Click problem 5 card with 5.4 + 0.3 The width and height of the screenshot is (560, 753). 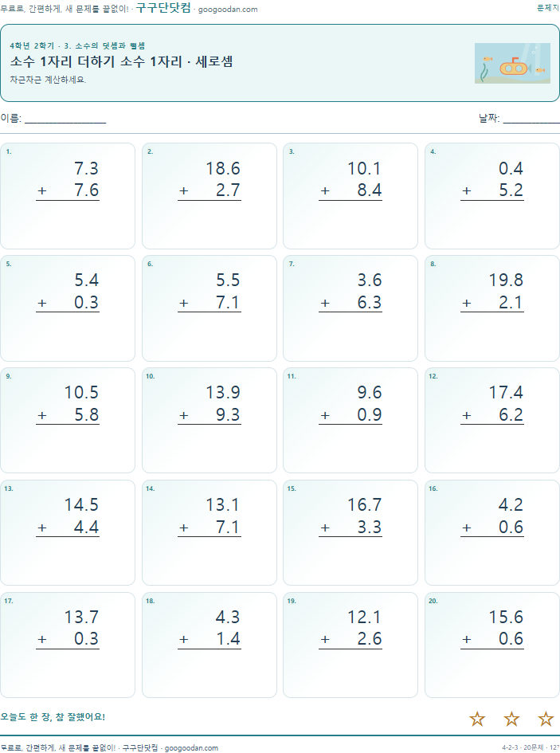tap(68, 308)
